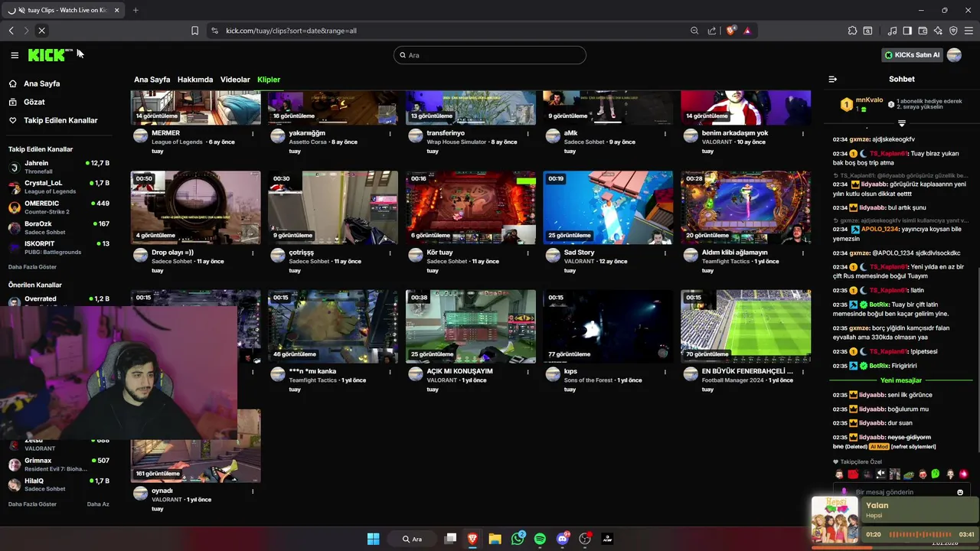This screenshot has width=980, height=551.
Task: Open the browser main menu
Action: click(969, 31)
